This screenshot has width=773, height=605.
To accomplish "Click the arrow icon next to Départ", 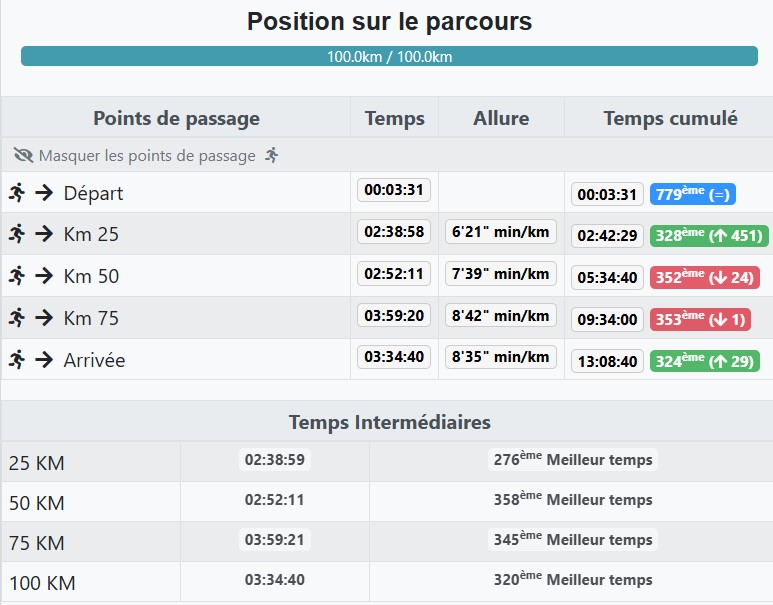I will [44, 192].
